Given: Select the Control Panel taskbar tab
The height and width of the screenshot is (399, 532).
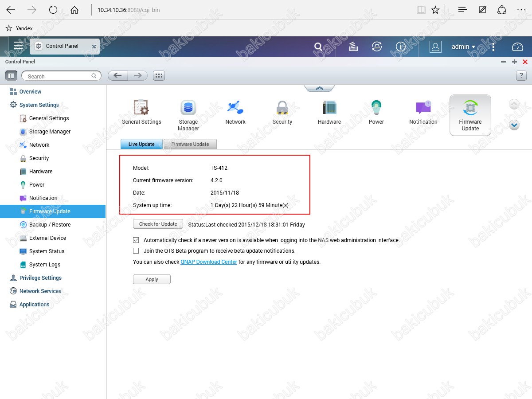Looking at the screenshot, I should (64, 46).
